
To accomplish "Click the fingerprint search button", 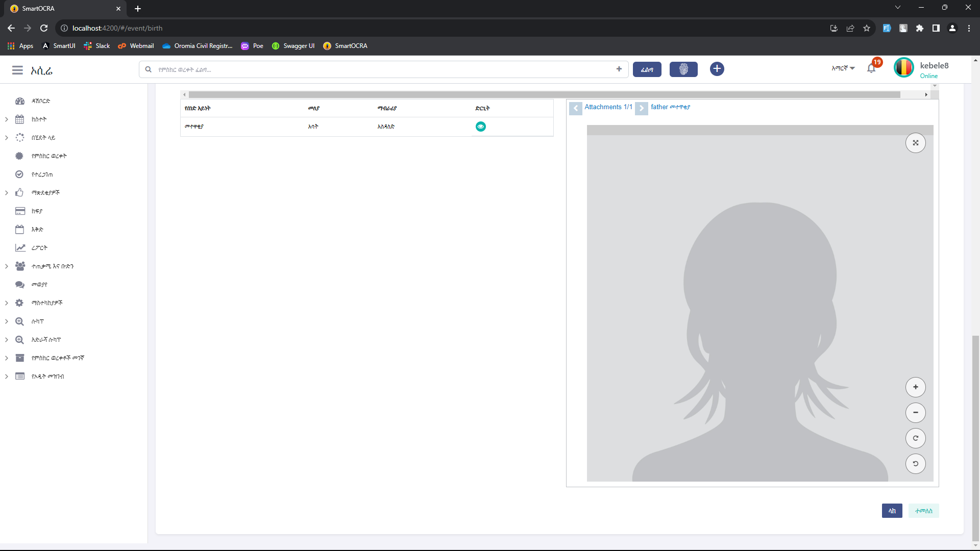I will click(683, 69).
